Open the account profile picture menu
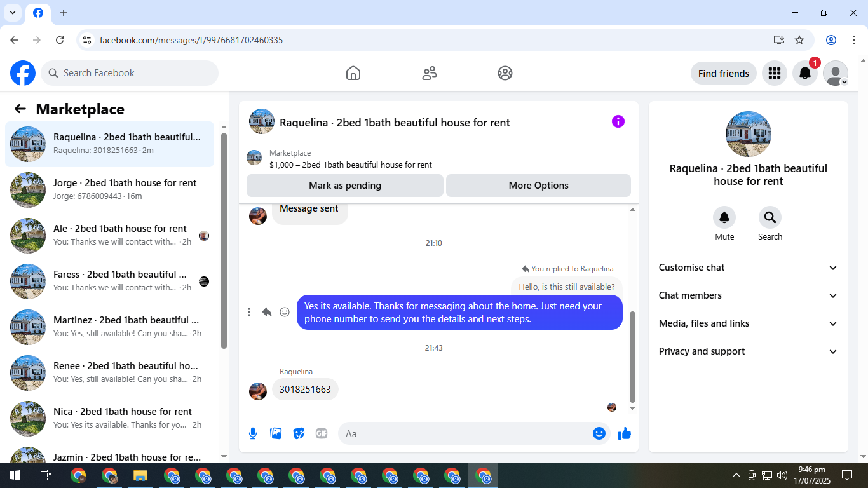 point(836,73)
